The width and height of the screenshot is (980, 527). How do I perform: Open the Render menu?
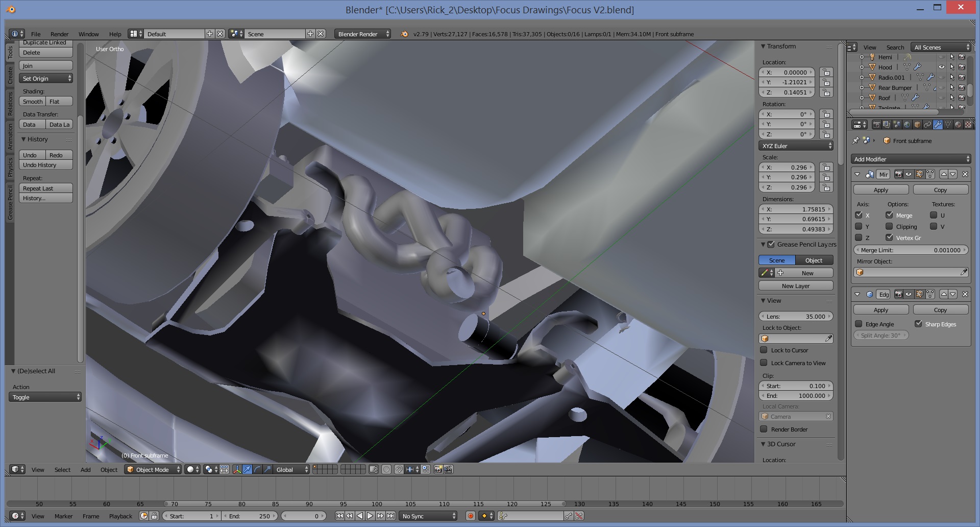point(59,34)
